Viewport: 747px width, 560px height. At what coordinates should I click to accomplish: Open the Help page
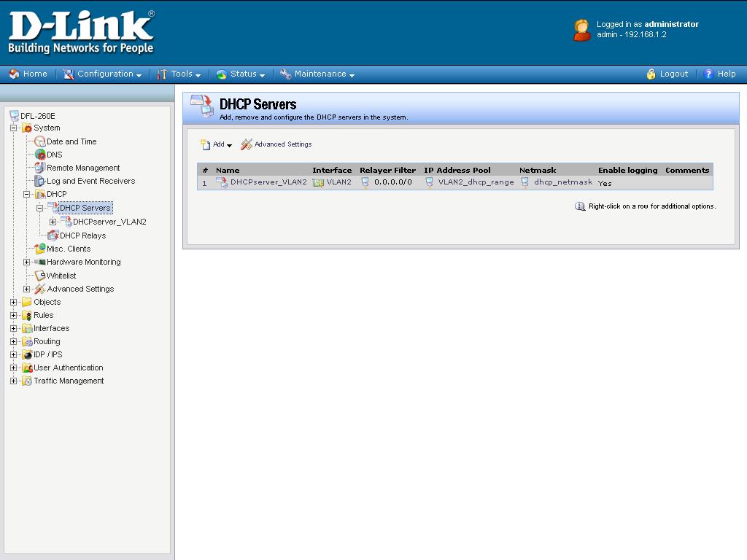tap(719, 74)
